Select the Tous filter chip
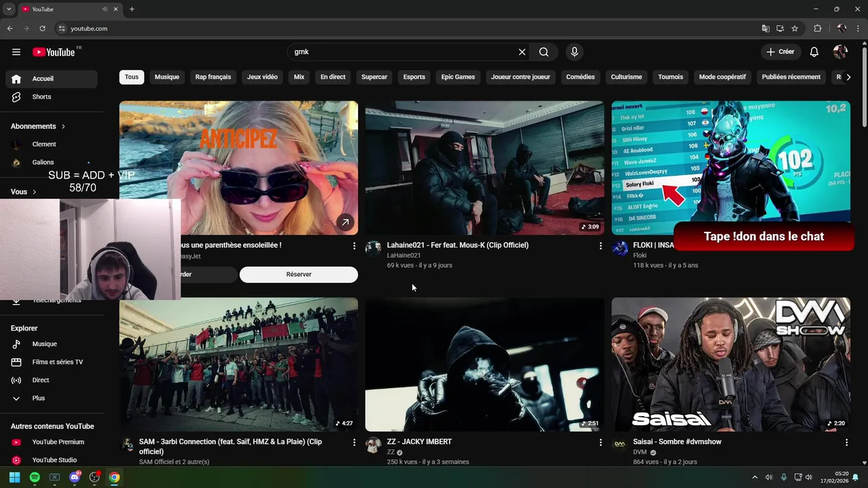The height and width of the screenshot is (488, 868). pyautogui.click(x=132, y=77)
